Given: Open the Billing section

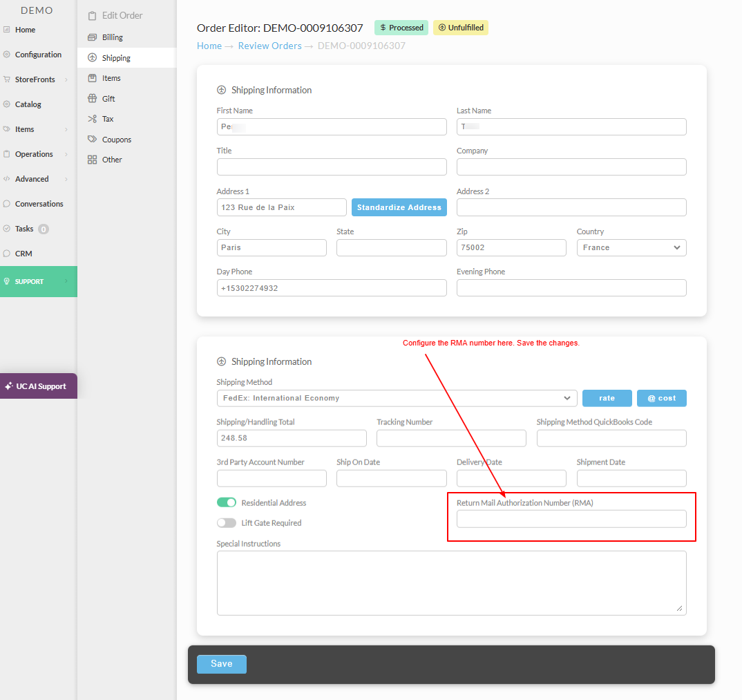Looking at the screenshot, I should click(x=127, y=37).
